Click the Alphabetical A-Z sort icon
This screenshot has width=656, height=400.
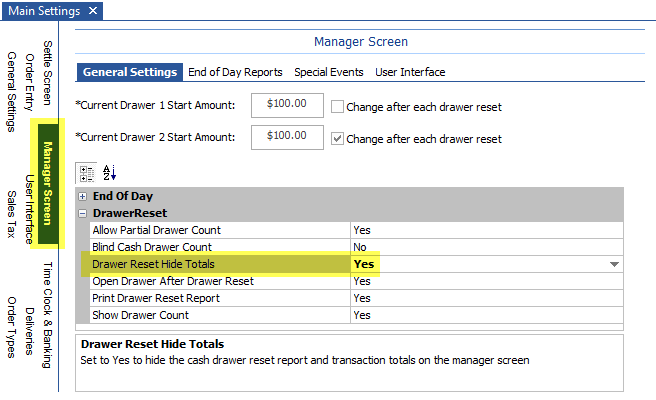click(110, 173)
